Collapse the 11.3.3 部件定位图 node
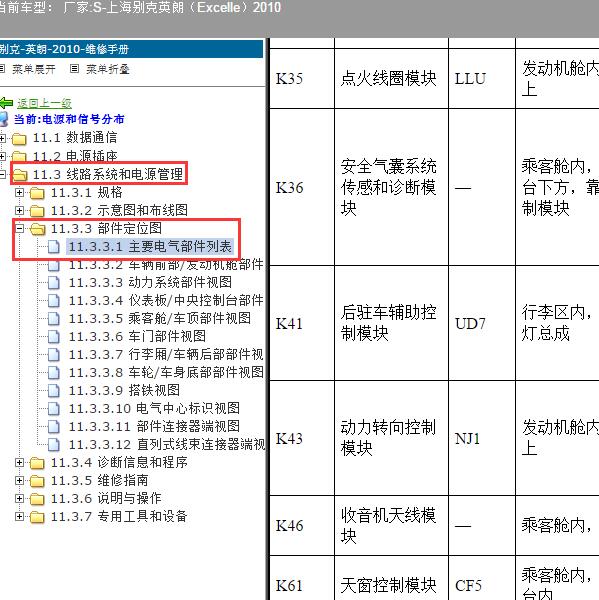599x600 pixels. coord(19,228)
